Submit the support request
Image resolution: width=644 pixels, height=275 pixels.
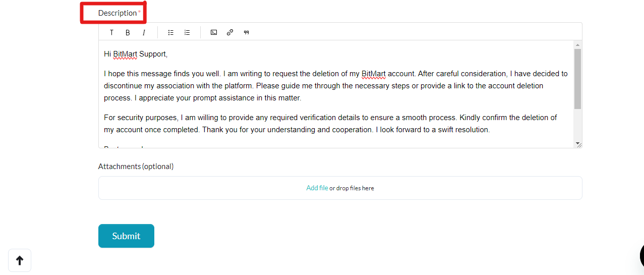(x=126, y=236)
